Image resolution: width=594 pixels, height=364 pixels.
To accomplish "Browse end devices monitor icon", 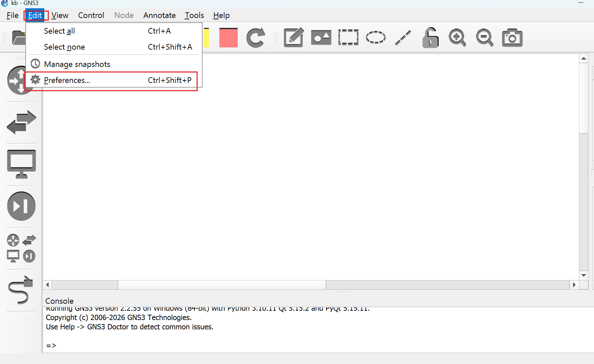I will (21, 164).
